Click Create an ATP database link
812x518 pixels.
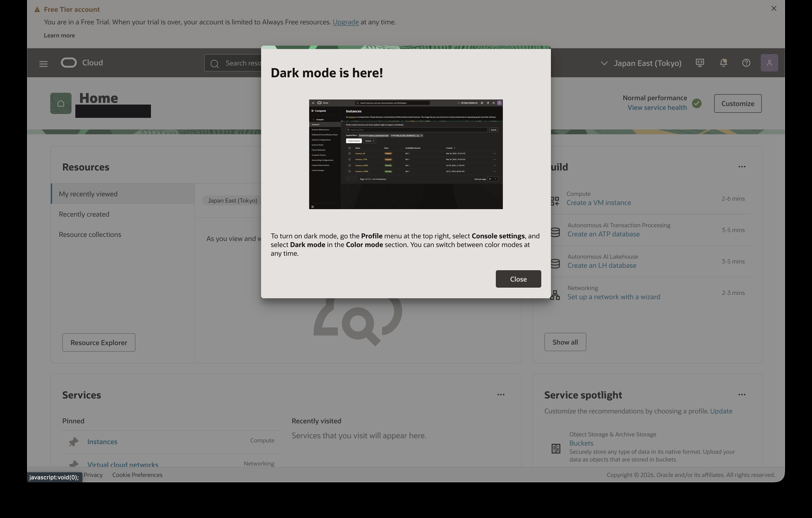point(603,234)
